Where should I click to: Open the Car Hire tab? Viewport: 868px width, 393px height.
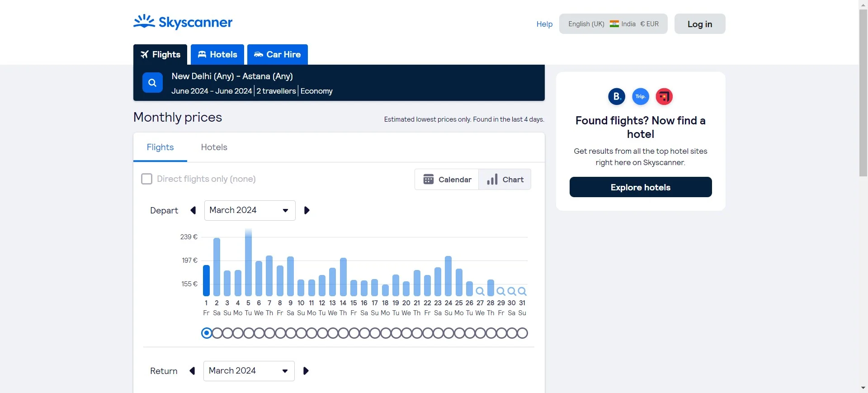(277, 55)
